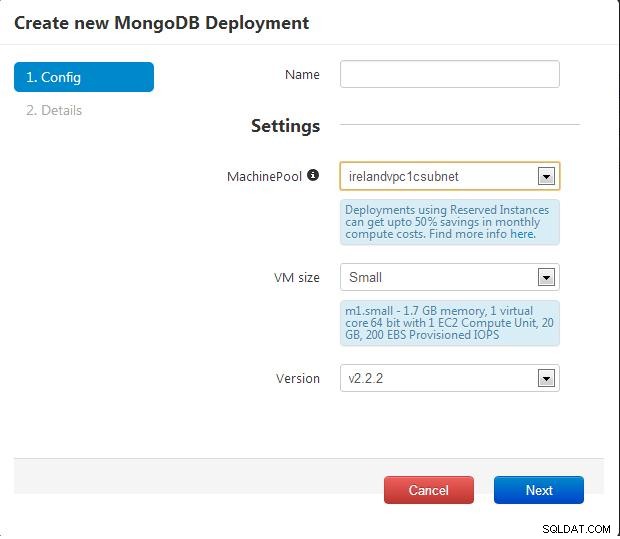
Task: Open the Version dropdown arrow
Action: (546, 378)
